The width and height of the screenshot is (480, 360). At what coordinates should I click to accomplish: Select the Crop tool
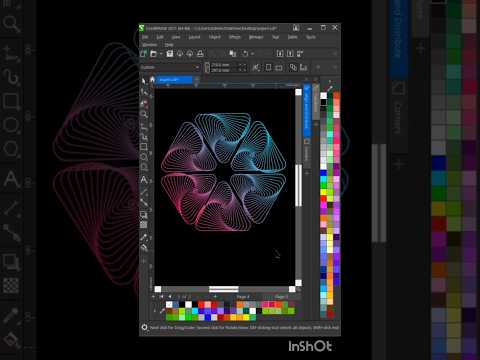(x=144, y=103)
